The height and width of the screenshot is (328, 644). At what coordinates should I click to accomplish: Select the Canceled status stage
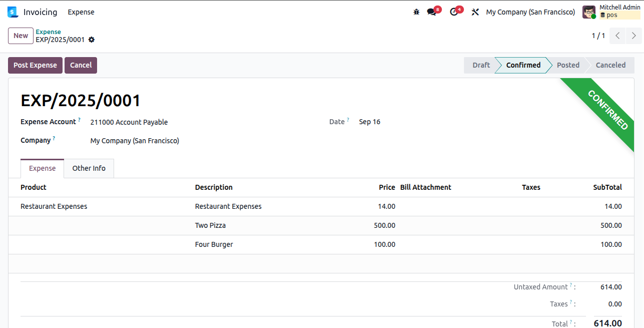[x=610, y=65]
